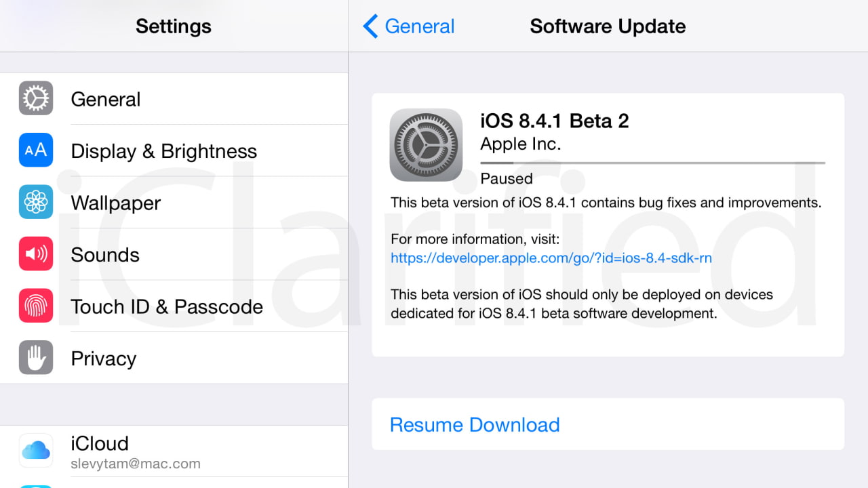Open the developer.apple.com release notes link

pos(551,258)
